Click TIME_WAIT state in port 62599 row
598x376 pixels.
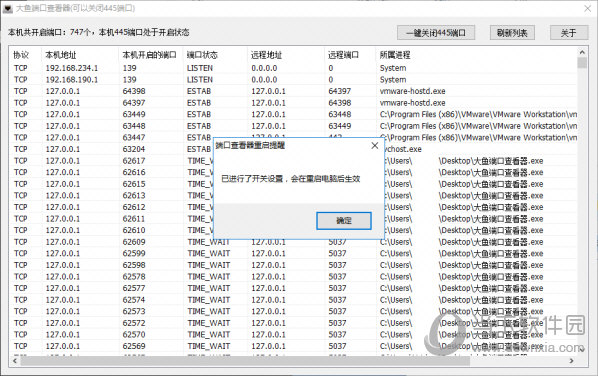coord(209,254)
